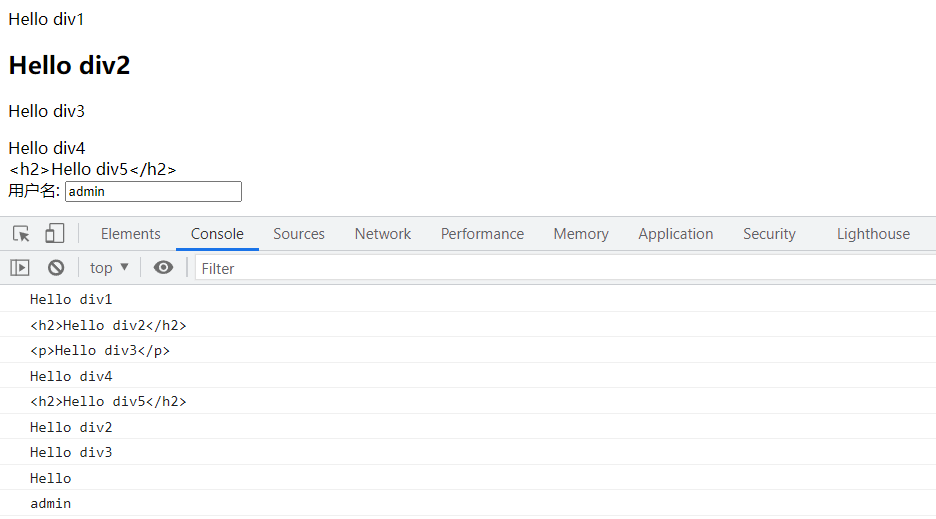Create live expression with eye icon
936x519 pixels.
[x=163, y=268]
